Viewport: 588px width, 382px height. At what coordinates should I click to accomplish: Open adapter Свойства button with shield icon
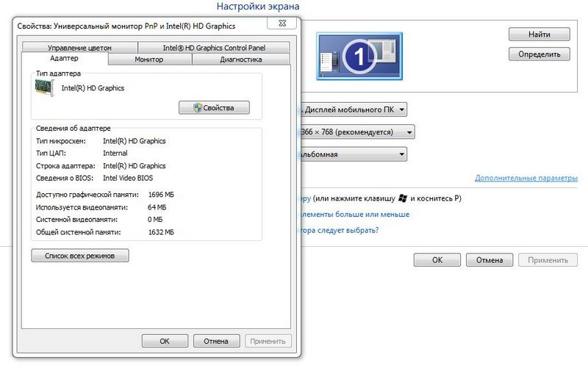214,108
